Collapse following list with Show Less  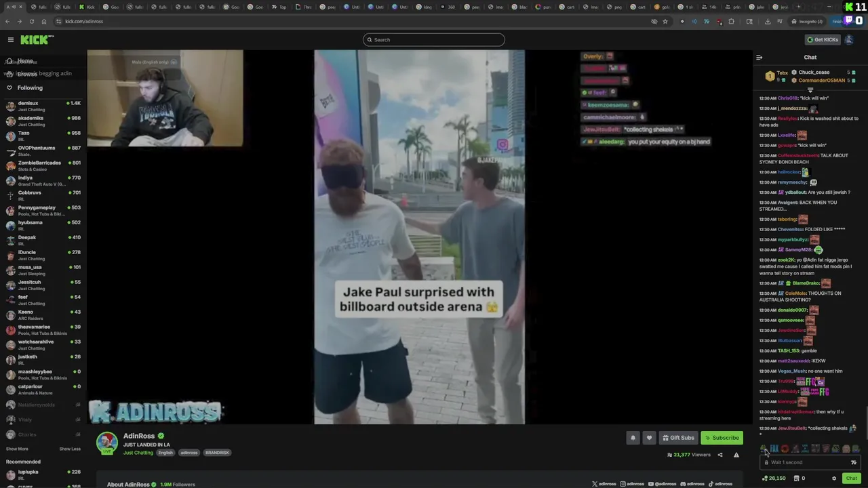point(70,449)
